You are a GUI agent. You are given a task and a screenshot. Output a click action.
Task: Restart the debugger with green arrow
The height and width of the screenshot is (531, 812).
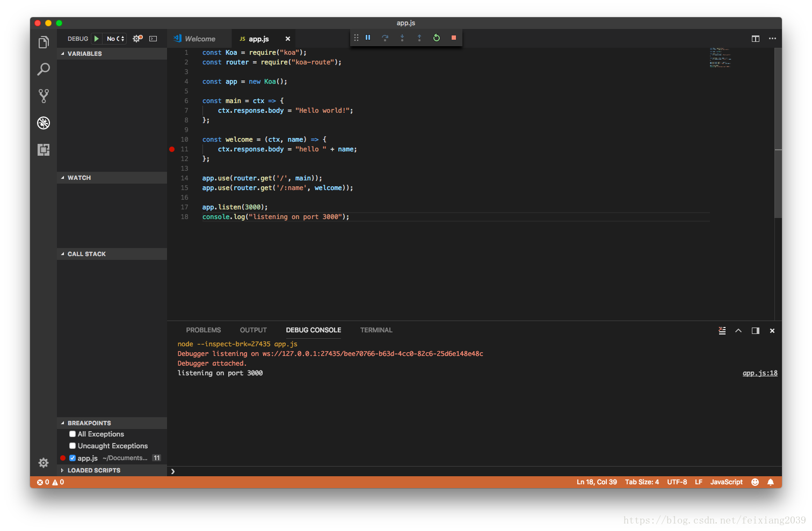[x=437, y=38]
